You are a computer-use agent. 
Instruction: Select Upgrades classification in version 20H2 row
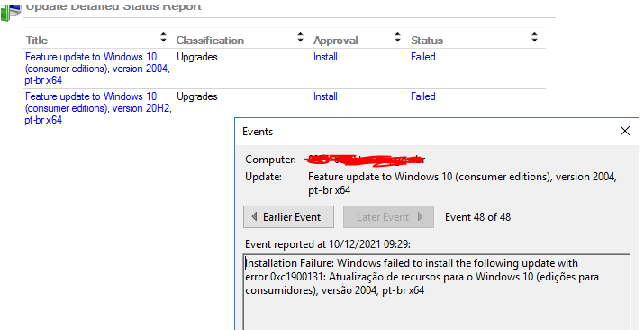[197, 96]
